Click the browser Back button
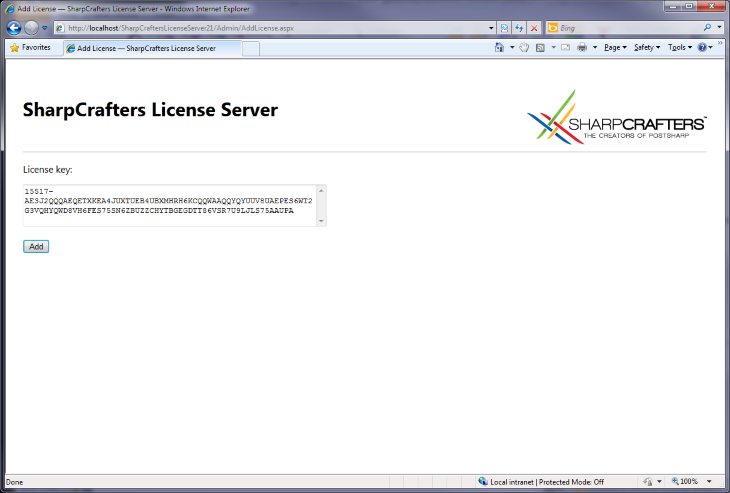The image size is (730, 493). click(x=14, y=28)
